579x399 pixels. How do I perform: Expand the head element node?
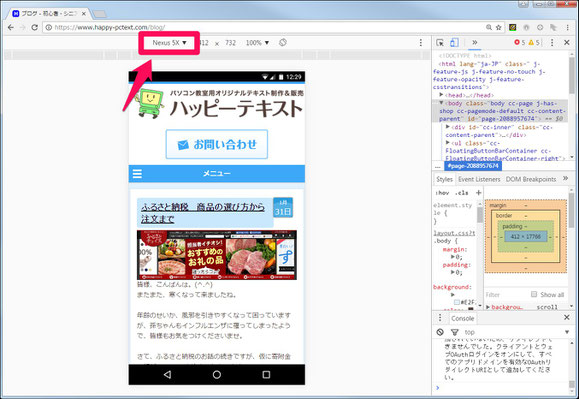[x=441, y=95]
